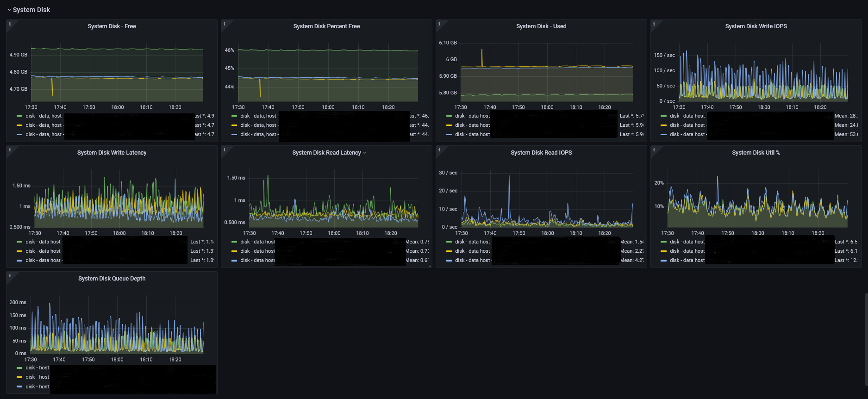Toggle blue 'disk - data host' series in Used legend

click(x=473, y=135)
